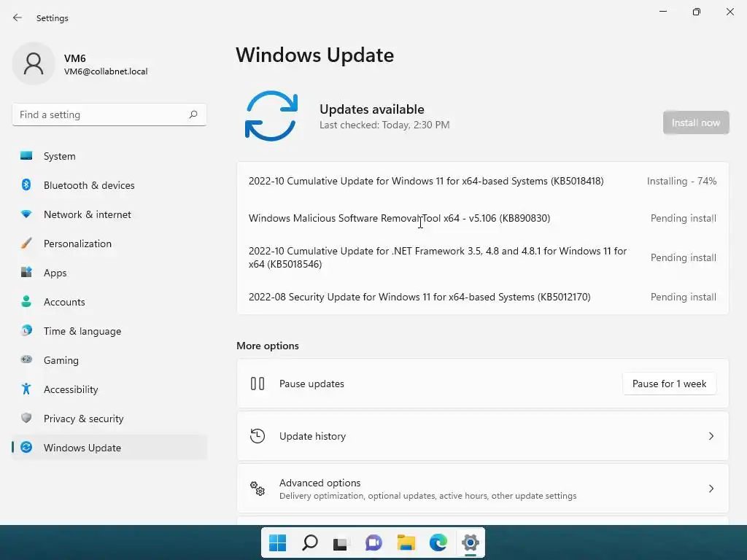Select Accounts in the sidebar
Image resolution: width=747 pixels, height=560 pixels.
[x=109, y=302]
